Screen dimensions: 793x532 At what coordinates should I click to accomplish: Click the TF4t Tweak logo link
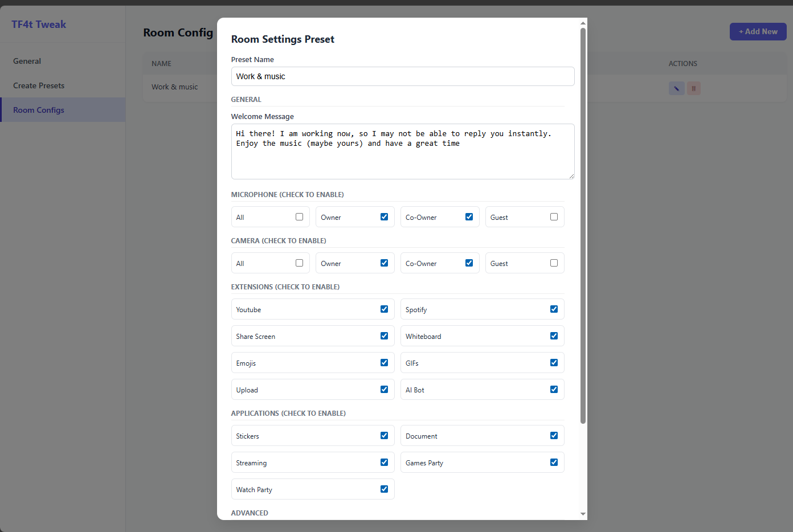pos(39,24)
